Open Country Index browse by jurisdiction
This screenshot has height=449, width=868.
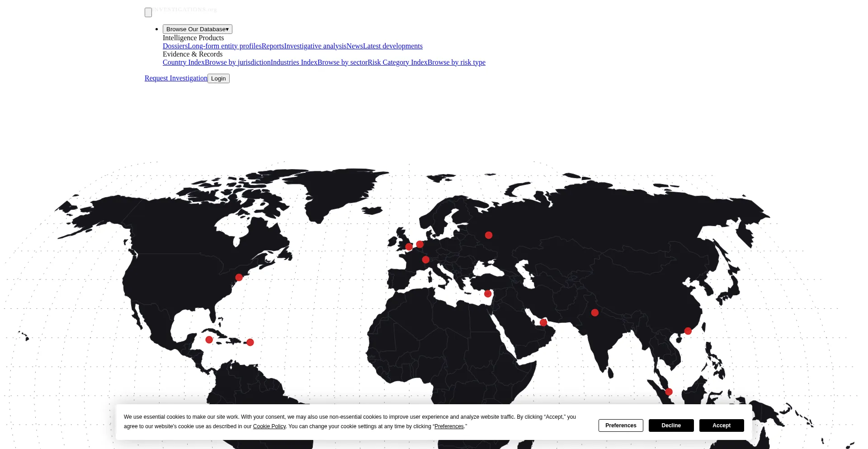coord(217,62)
